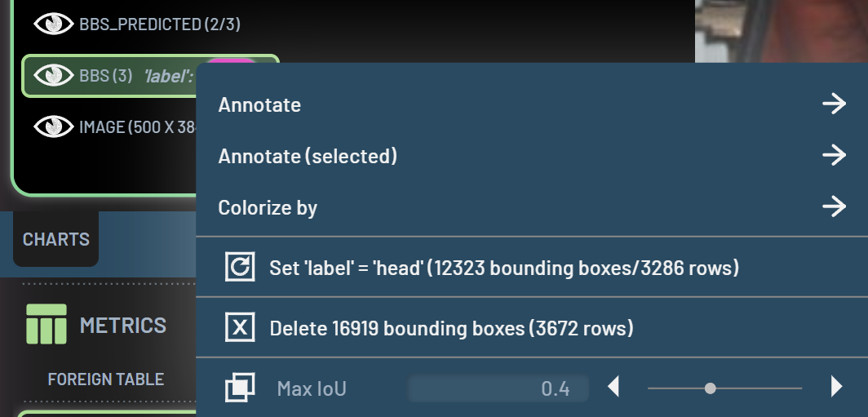Open the Annotate (selected) submenu arrow
Screen dimensions: 868x417
[x=833, y=156]
